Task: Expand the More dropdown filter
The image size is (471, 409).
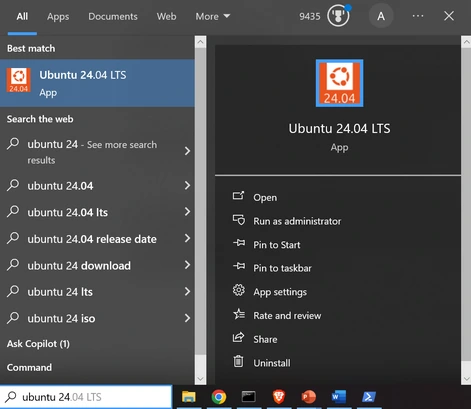Action: (x=213, y=16)
